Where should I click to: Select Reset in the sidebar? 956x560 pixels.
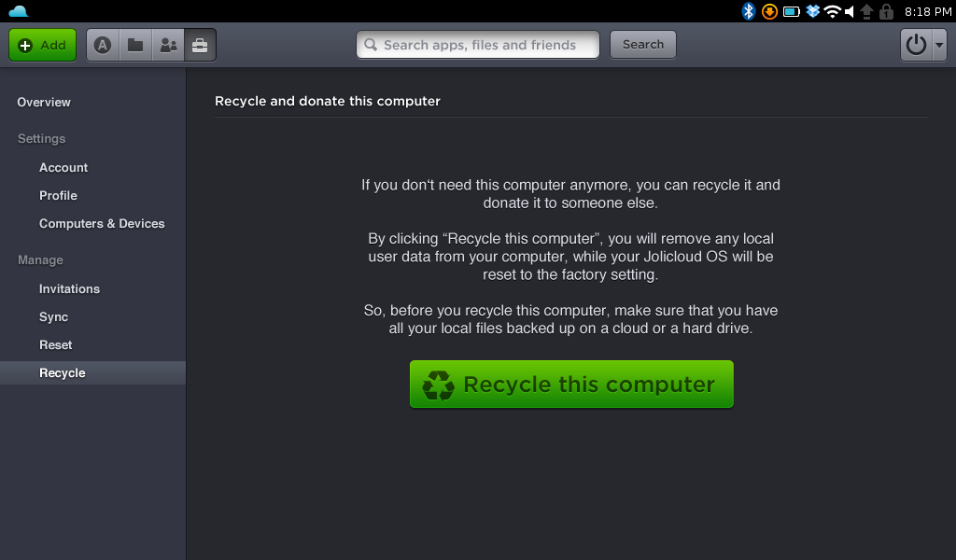click(56, 345)
